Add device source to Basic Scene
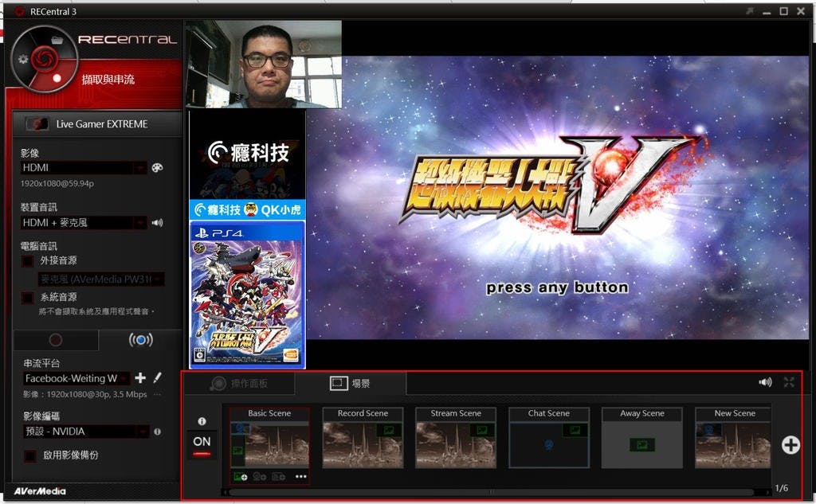 (x=278, y=476)
